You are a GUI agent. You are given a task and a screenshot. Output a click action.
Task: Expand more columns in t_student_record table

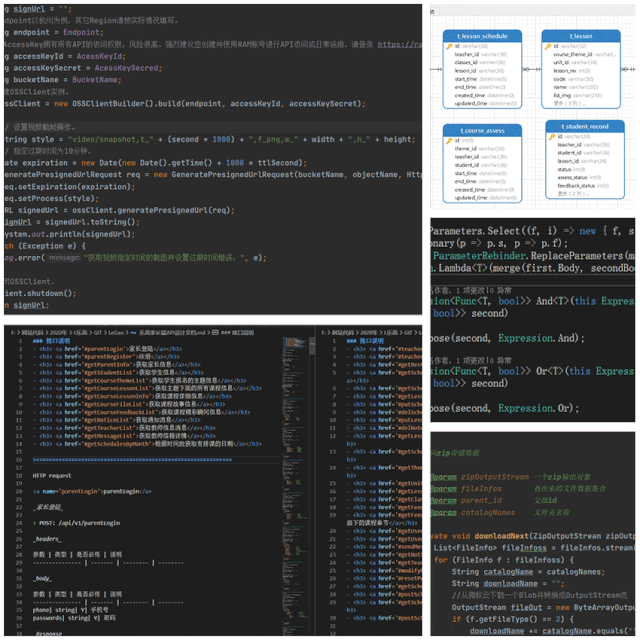tap(573, 194)
